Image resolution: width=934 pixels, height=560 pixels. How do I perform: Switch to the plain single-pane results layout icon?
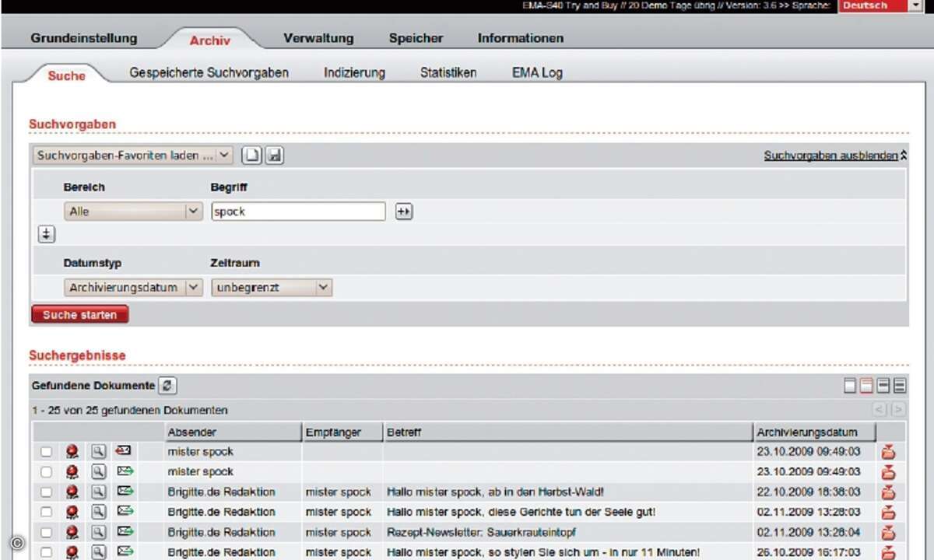click(851, 386)
